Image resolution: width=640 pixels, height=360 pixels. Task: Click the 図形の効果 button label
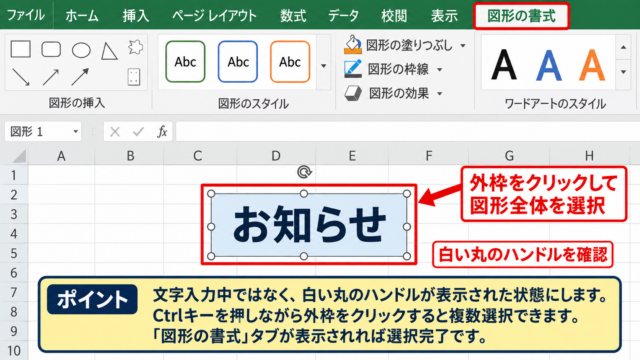tap(399, 93)
